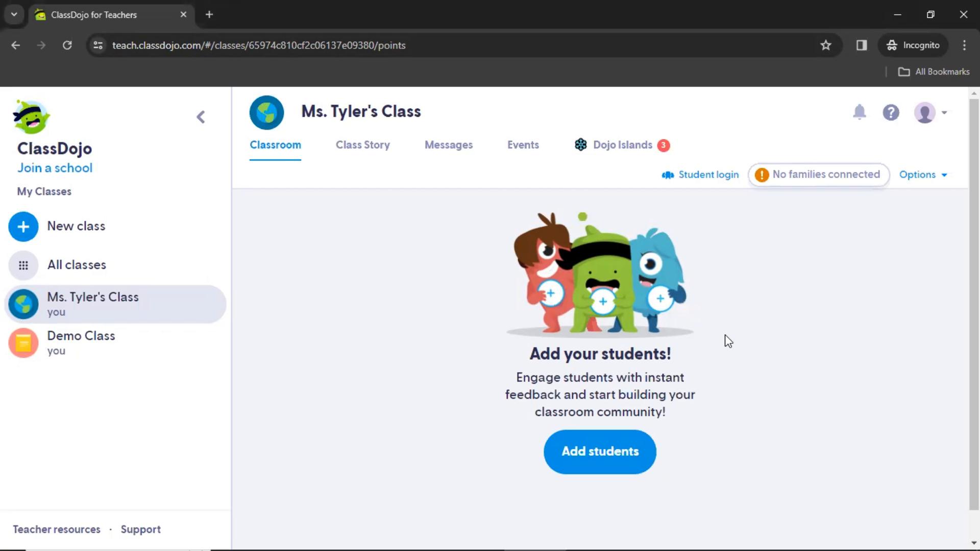
Task: Click the Dojo Islands monster icon
Action: point(581,145)
